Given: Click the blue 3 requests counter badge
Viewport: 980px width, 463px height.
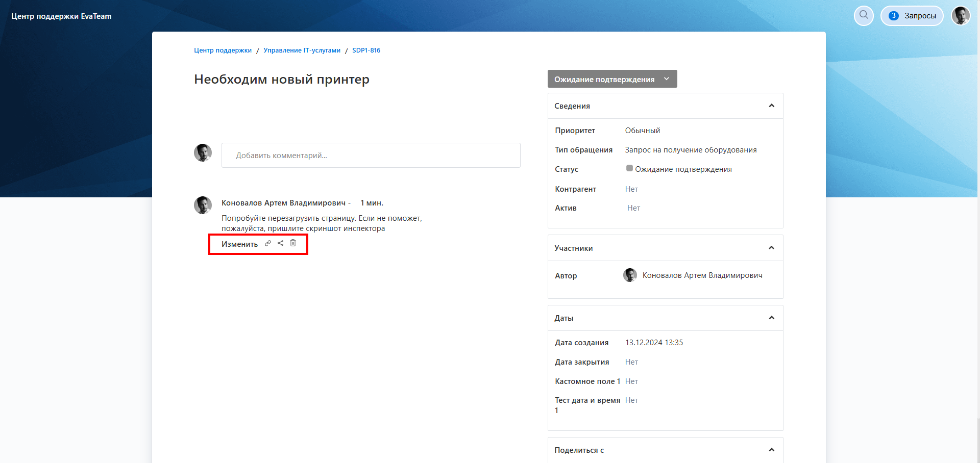Looking at the screenshot, I should pos(893,16).
